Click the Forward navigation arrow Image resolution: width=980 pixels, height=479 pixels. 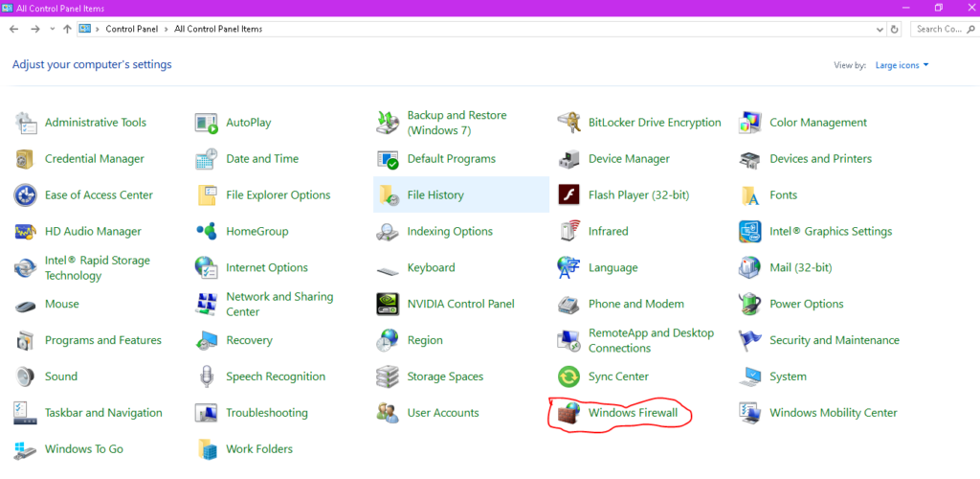tap(35, 30)
